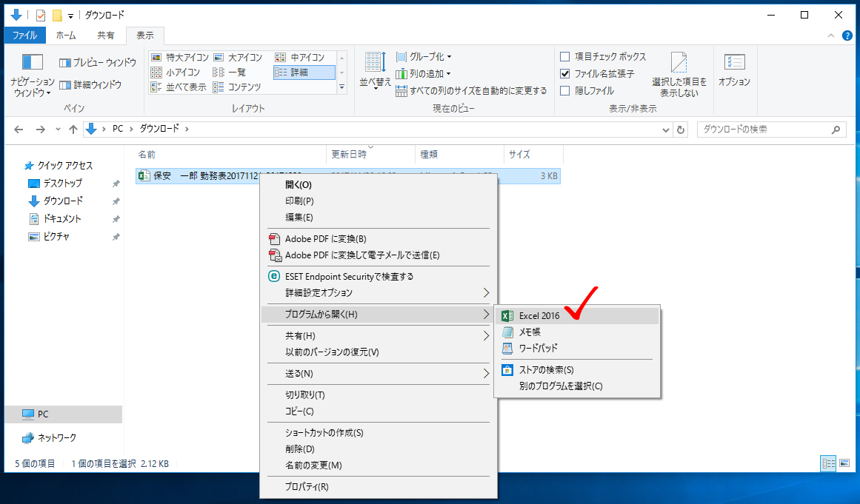This screenshot has height=504, width=860.
Task: Click 選択した項目を表示しない icon
Action: (x=679, y=63)
